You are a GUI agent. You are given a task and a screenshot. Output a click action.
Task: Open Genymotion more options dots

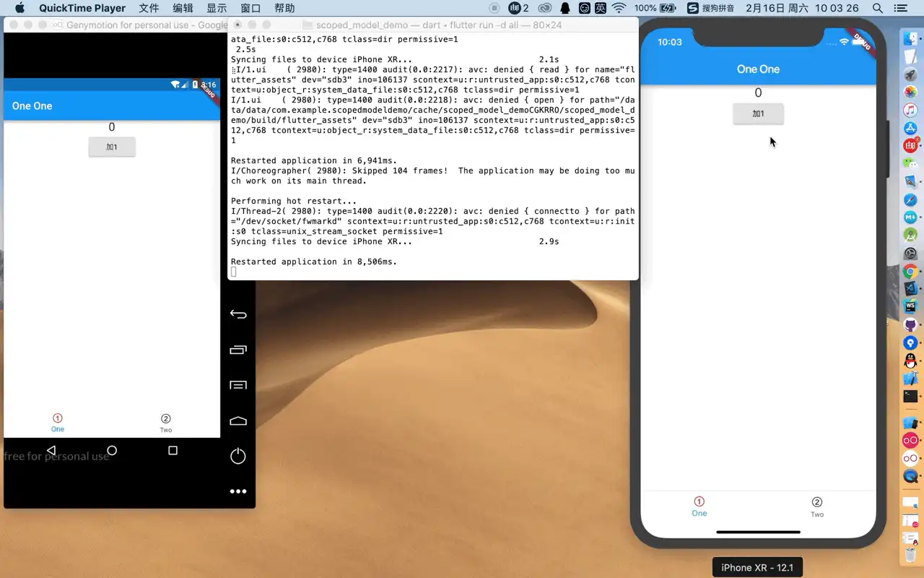[238, 491]
